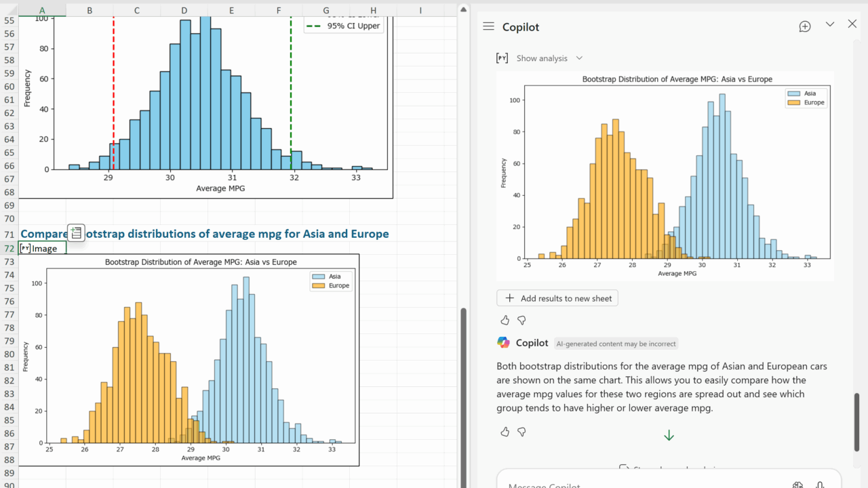Click the Message Copilot input field

click(x=644, y=484)
